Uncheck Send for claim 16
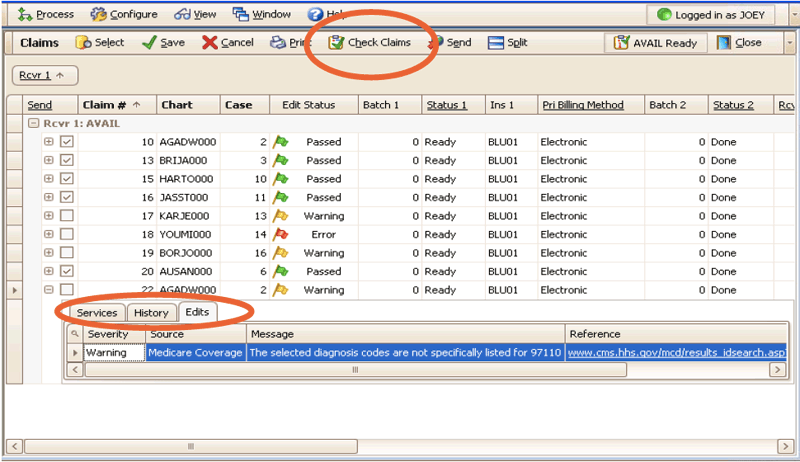 pos(67,197)
